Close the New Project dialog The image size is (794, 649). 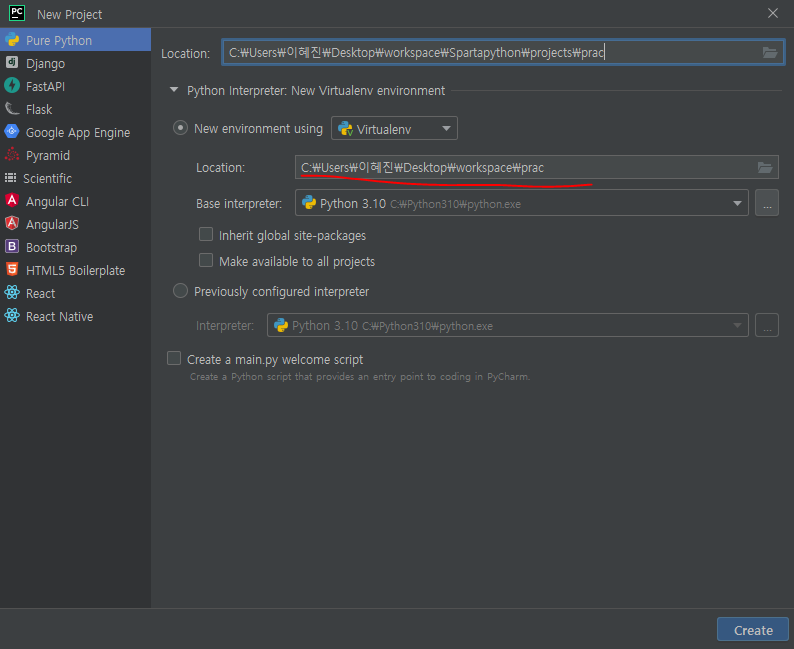coord(773,13)
